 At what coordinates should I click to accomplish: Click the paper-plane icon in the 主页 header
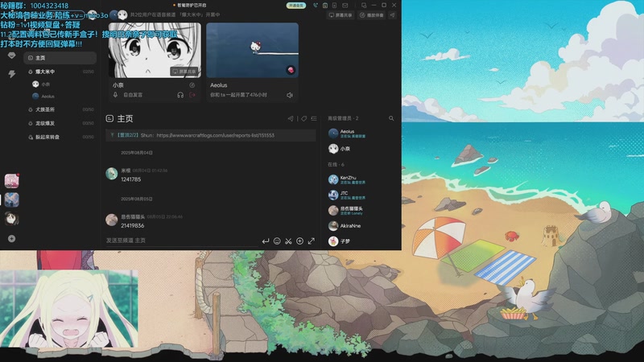click(x=291, y=118)
